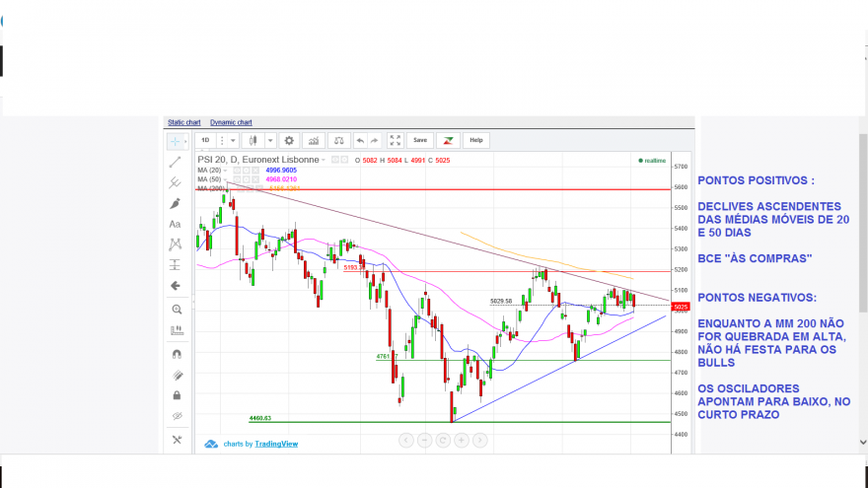Select the crosshair cursor tool

(175, 142)
